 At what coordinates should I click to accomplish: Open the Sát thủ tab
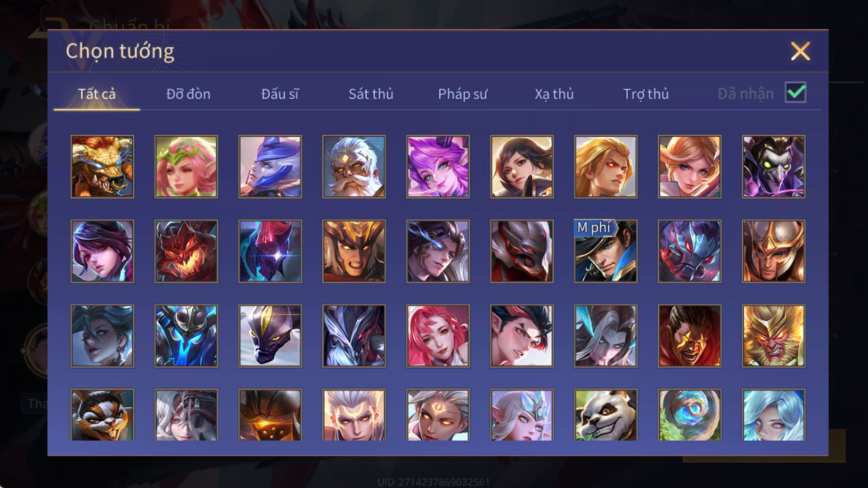pyautogui.click(x=371, y=94)
